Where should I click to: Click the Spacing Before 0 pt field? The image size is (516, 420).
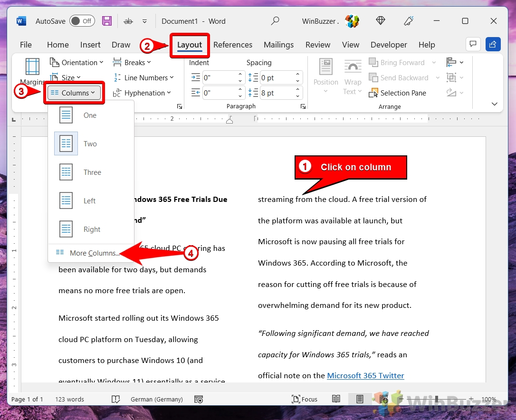coord(277,77)
